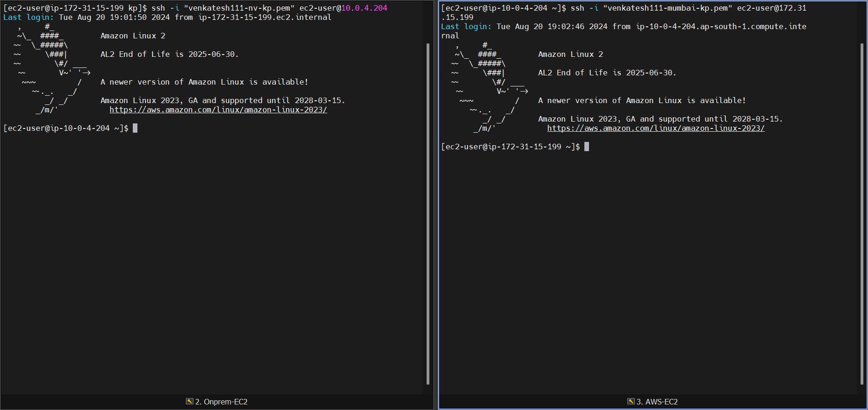Click the Onprem-EC2 tab terminal icon
The image size is (868, 410).
pos(189,401)
